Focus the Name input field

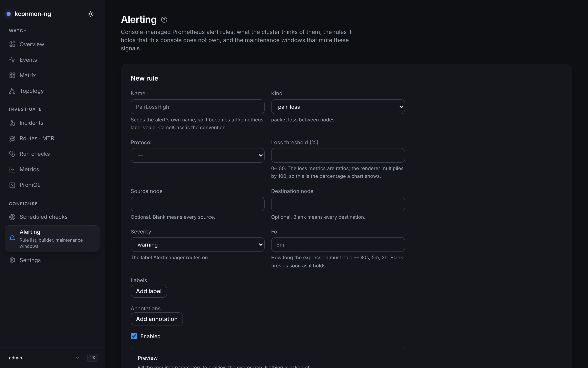point(197,107)
